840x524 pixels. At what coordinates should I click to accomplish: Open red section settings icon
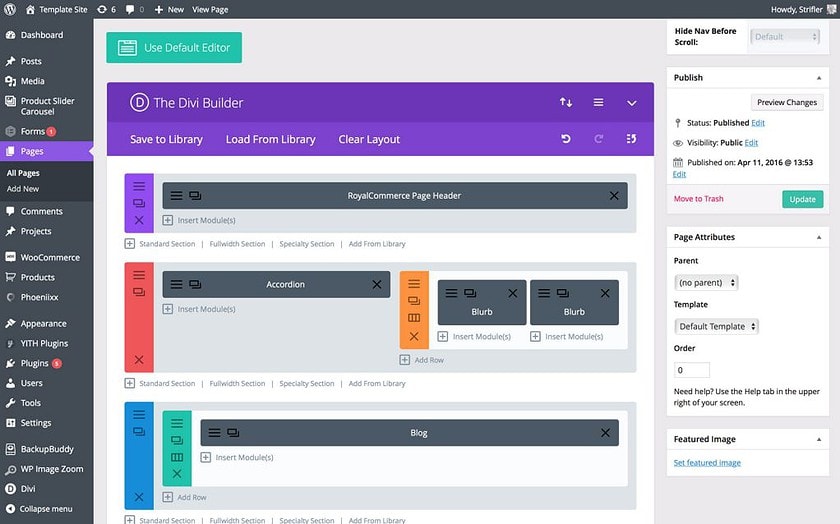coord(139,275)
